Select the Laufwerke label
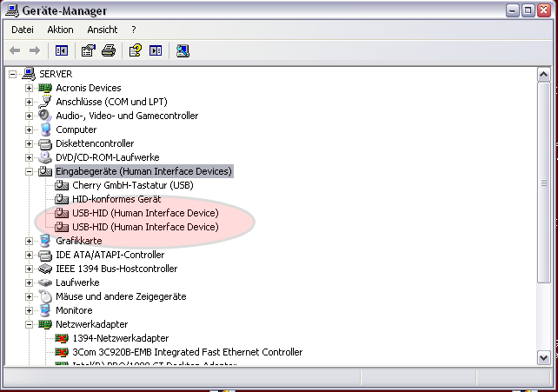Viewport: 558px width, 392px height. [77, 282]
